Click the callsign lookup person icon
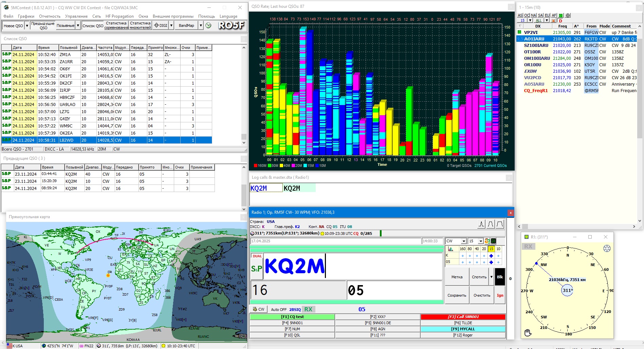Viewport: 644px width, 349px height. click(487, 241)
